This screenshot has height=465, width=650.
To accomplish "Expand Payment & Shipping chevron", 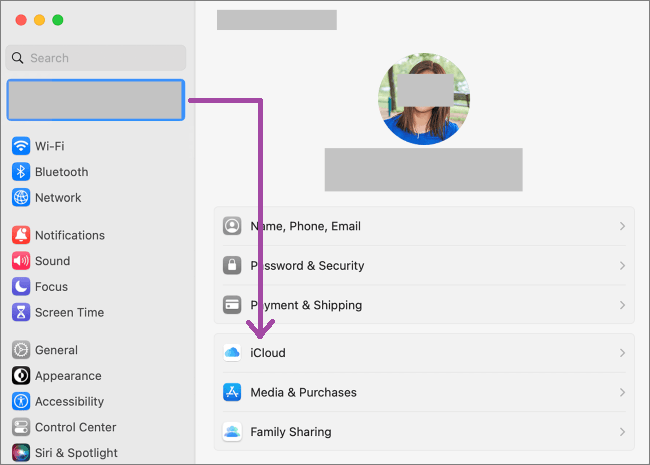I will coord(622,305).
